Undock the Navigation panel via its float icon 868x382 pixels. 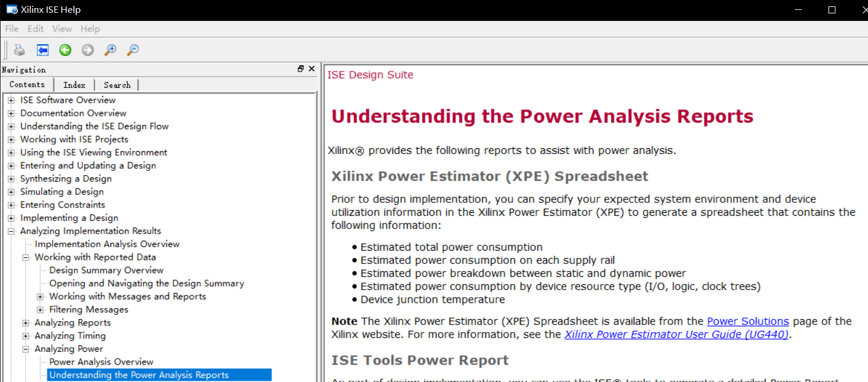tap(301, 69)
